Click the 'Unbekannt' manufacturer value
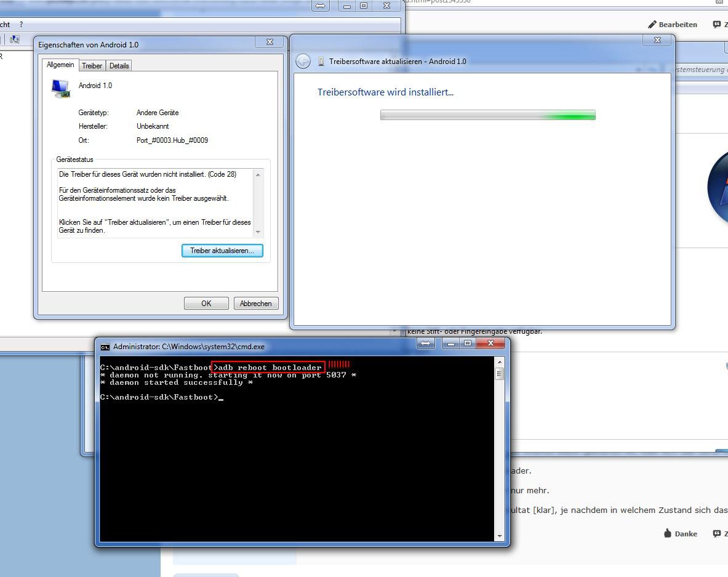728x577 pixels. pos(153,126)
